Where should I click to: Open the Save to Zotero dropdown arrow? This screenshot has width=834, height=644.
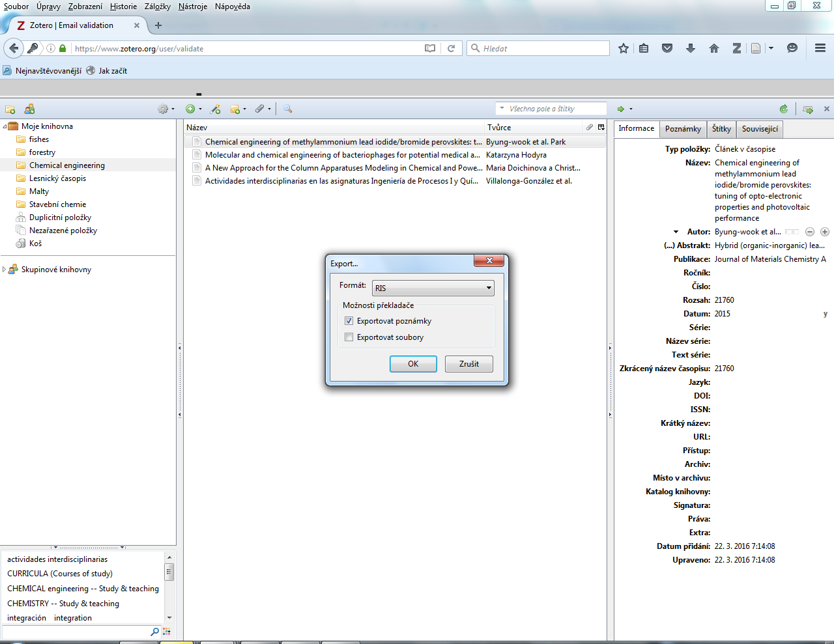point(771,48)
